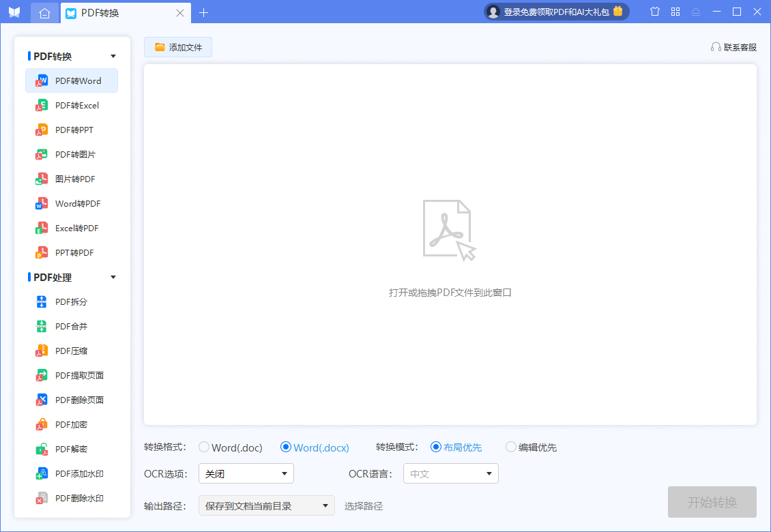Open the skin (shirt) icon in title bar

655,12
